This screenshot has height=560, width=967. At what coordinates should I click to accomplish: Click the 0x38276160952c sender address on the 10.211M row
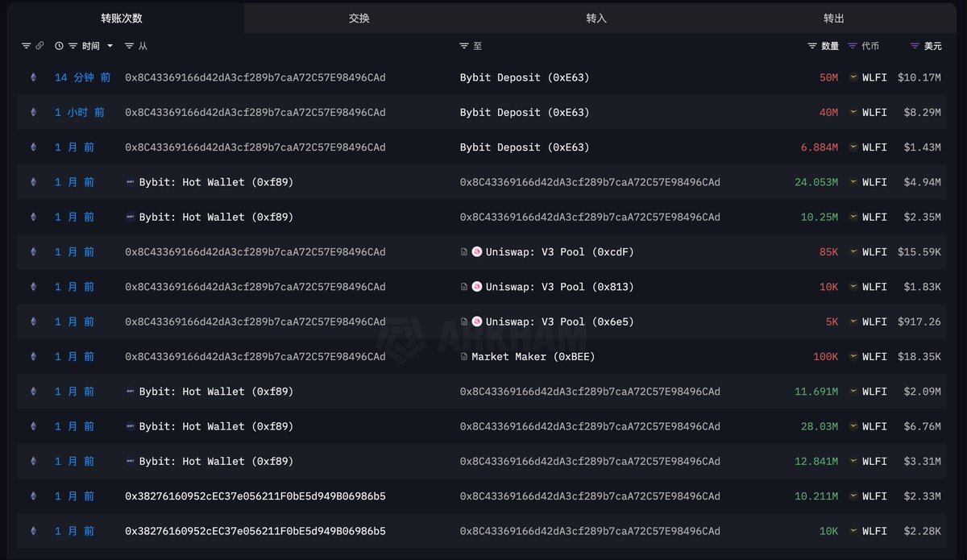255,496
